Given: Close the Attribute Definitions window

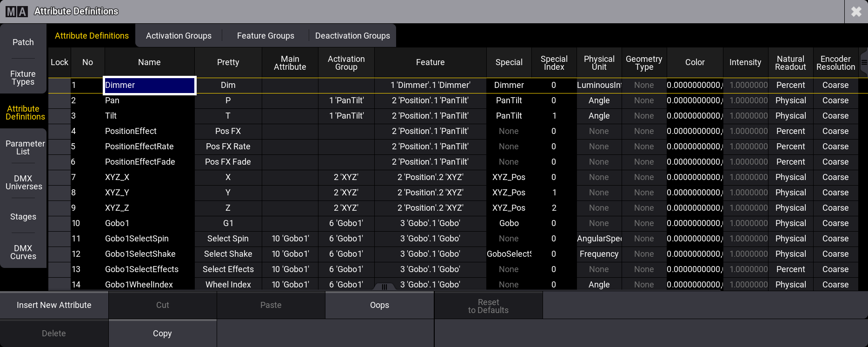Looking at the screenshot, I should tap(856, 12).
